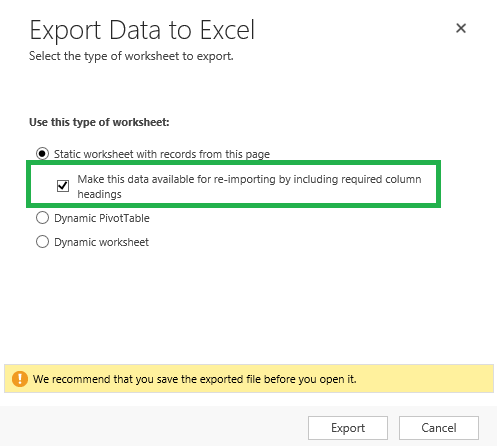Click the 'Make this data available' label
This screenshot has height=446, width=497.
[249, 186]
